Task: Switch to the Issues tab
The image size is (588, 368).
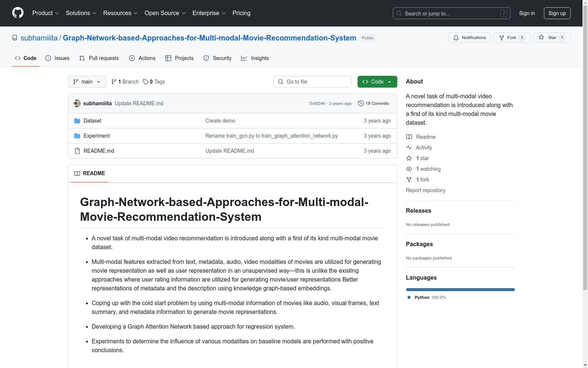Action: tap(57, 58)
